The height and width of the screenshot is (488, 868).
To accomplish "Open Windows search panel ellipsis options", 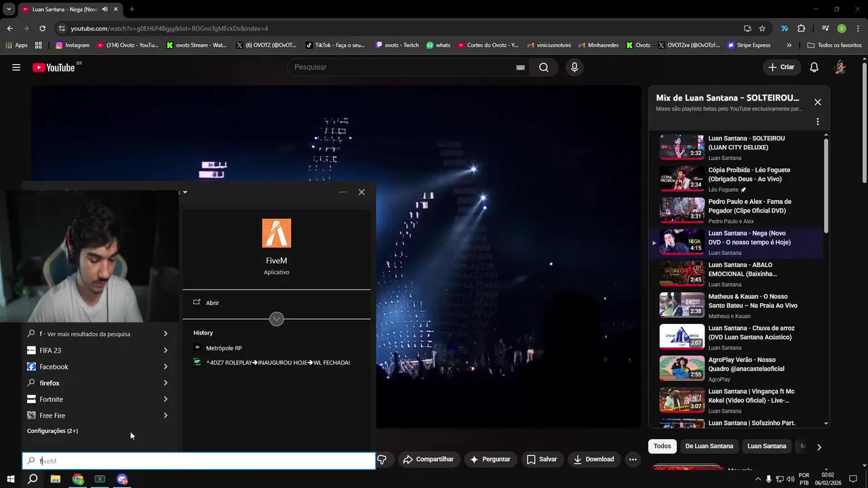I will click(x=342, y=192).
